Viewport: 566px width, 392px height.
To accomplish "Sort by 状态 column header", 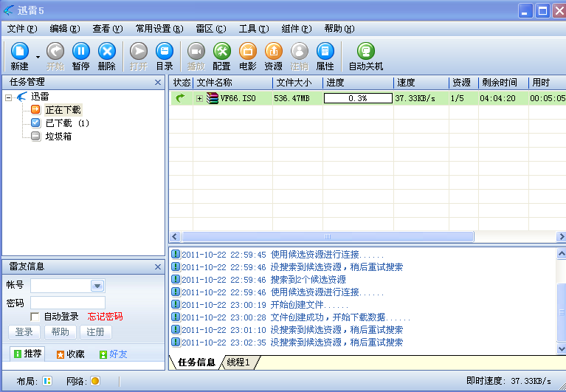I will 182,83.
